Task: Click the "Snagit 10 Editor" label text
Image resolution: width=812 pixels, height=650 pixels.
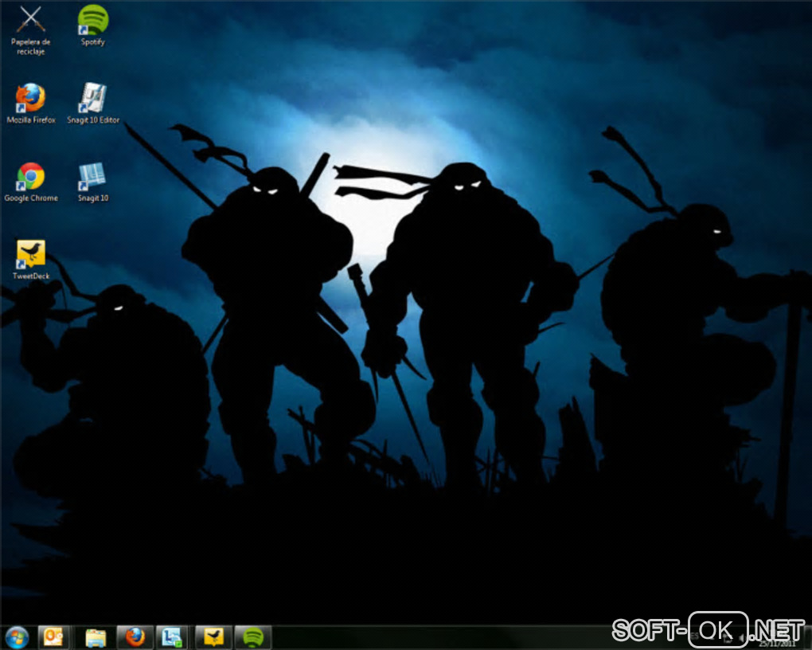Action: click(93, 119)
